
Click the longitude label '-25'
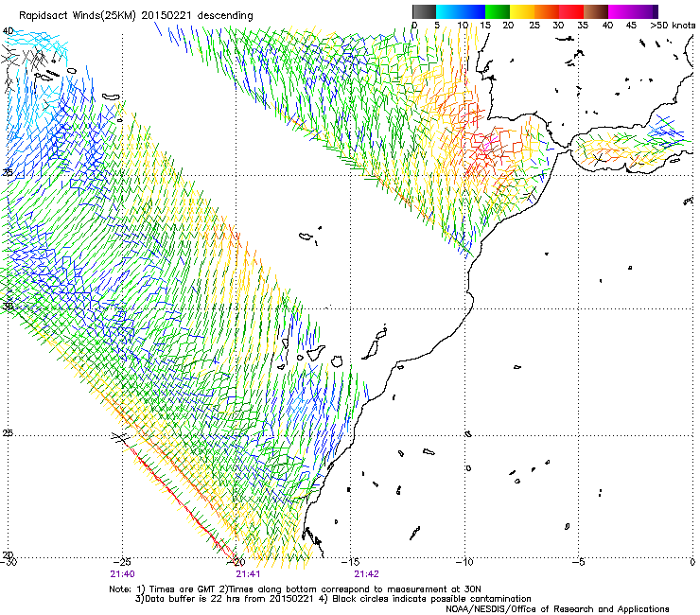click(122, 562)
